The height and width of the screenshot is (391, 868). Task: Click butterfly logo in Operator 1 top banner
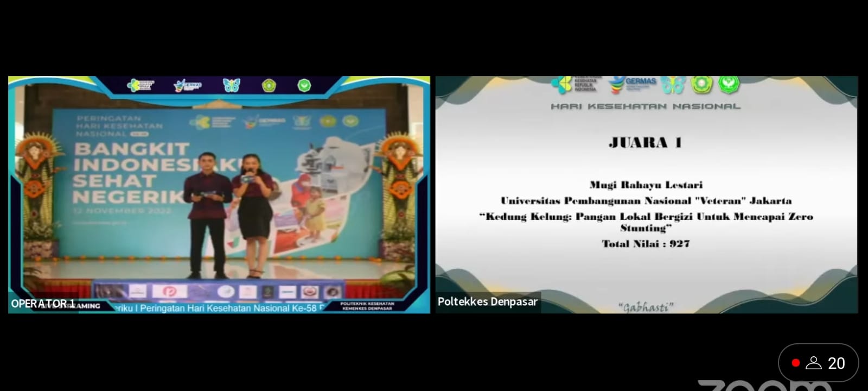[232, 85]
